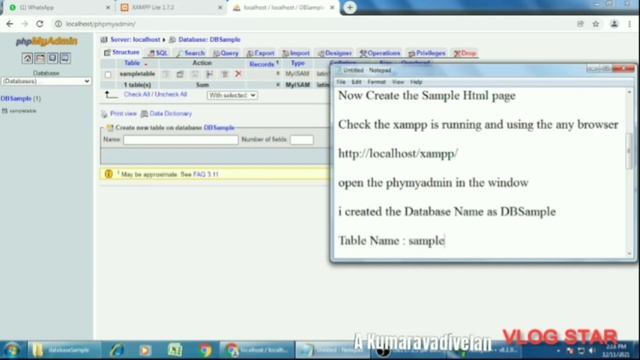This screenshot has width=640, height=360.
Task: Open sampletable in the left sidebar
Action: [x=22, y=111]
